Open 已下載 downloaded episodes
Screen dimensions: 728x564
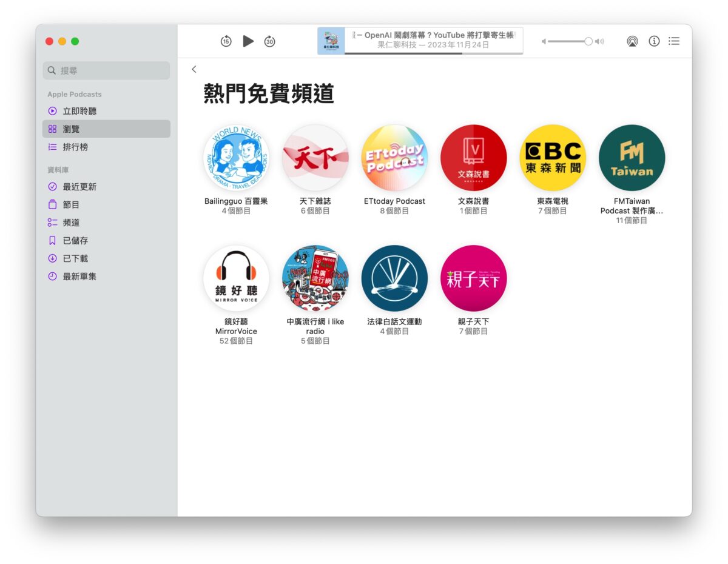[x=106, y=258]
